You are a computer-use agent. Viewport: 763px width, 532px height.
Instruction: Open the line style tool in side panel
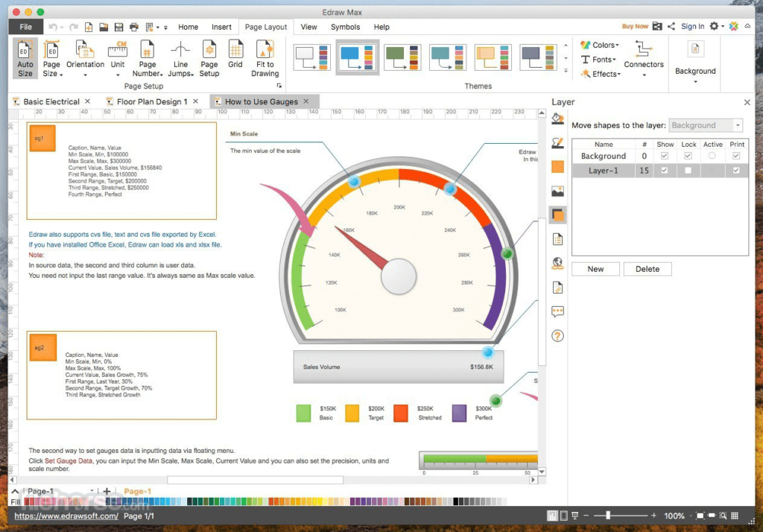click(x=557, y=142)
